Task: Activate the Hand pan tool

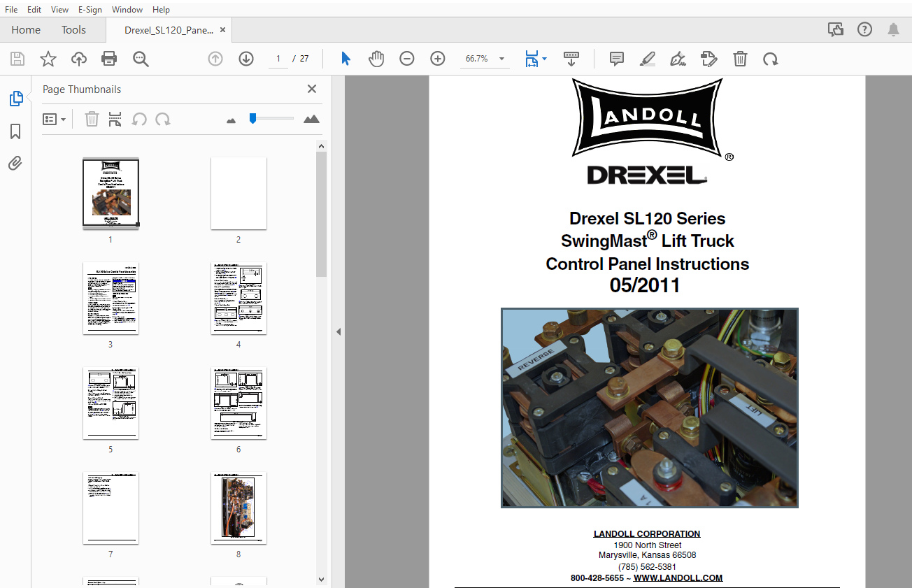Action: click(x=376, y=59)
